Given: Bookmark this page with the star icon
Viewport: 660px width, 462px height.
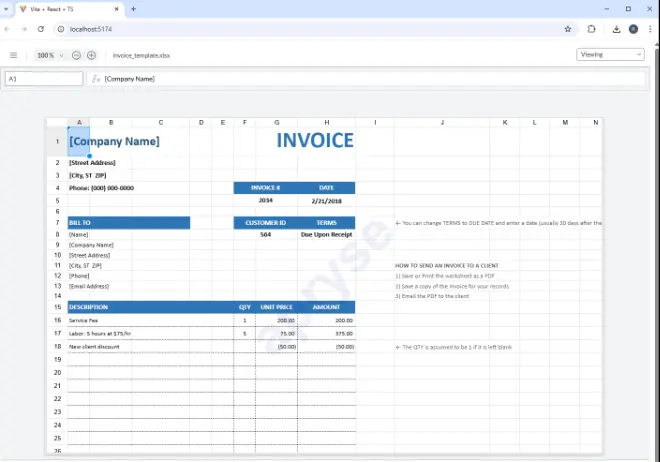Looking at the screenshot, I should click(x=568, y=29).
